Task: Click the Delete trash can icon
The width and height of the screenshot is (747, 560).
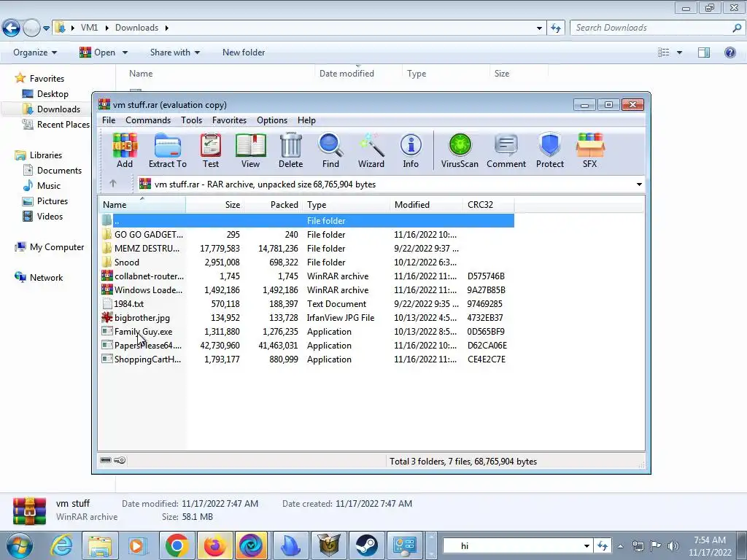Action: [290, 150]
